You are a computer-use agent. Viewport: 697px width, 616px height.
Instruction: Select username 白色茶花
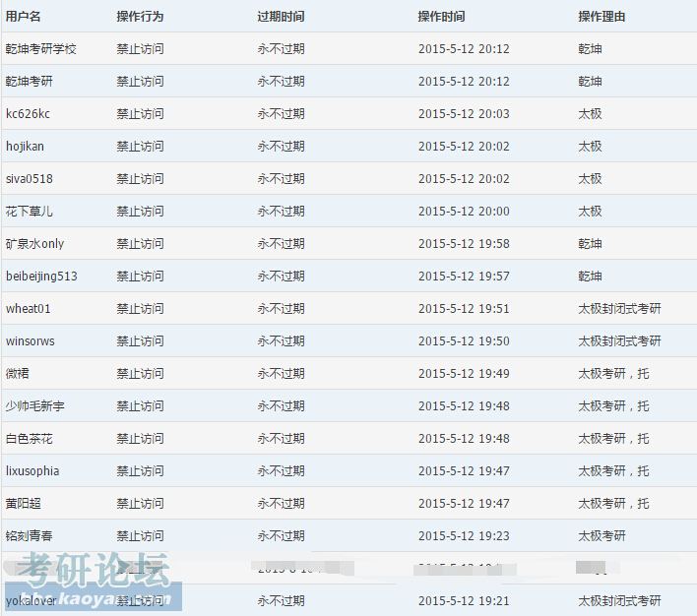point(29,439)
